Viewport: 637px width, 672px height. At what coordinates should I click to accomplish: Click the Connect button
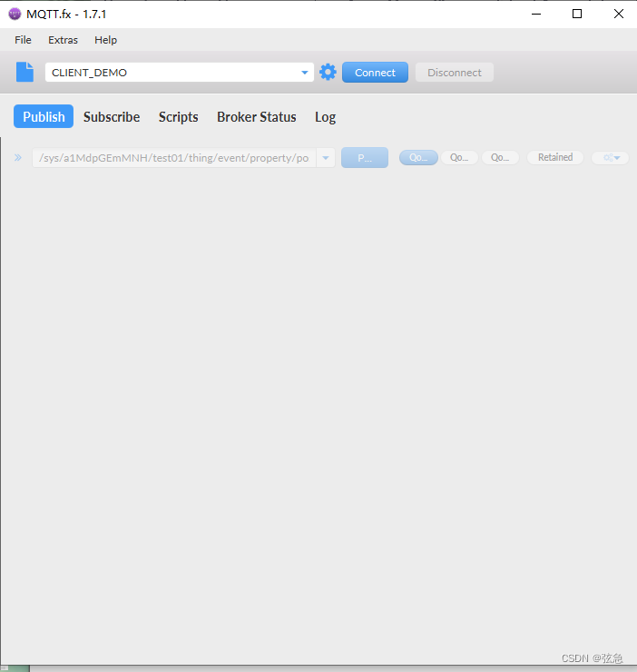coord(375,73)
